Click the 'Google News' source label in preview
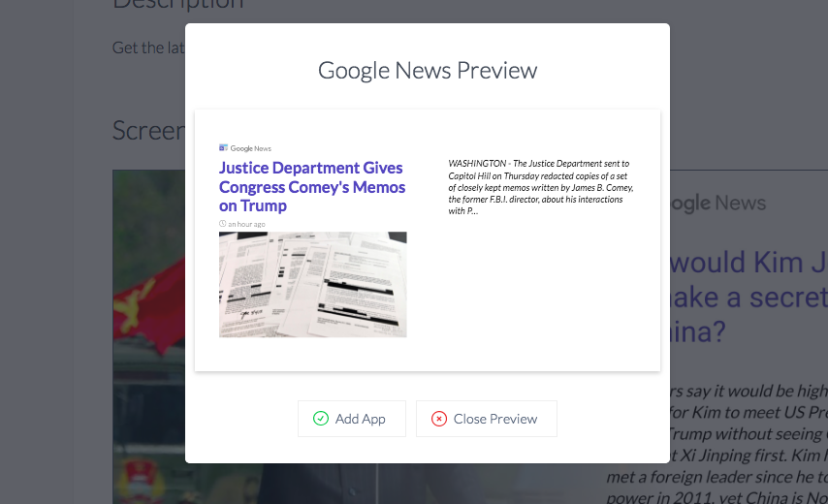Viewport: 828px width, 504px height. [251, 148]
